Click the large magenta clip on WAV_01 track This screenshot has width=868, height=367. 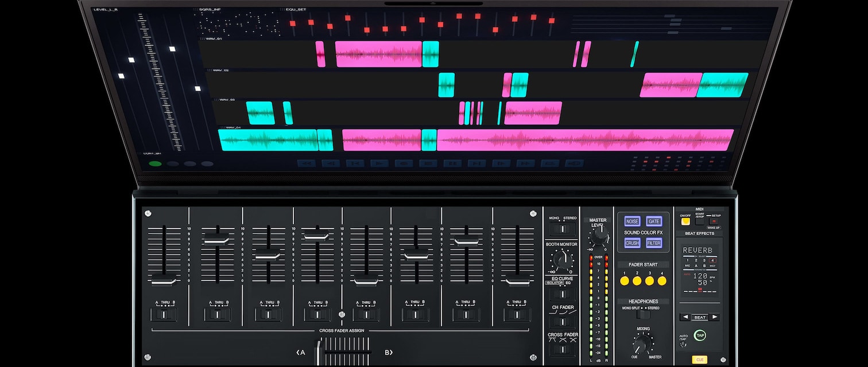[379, 54]
